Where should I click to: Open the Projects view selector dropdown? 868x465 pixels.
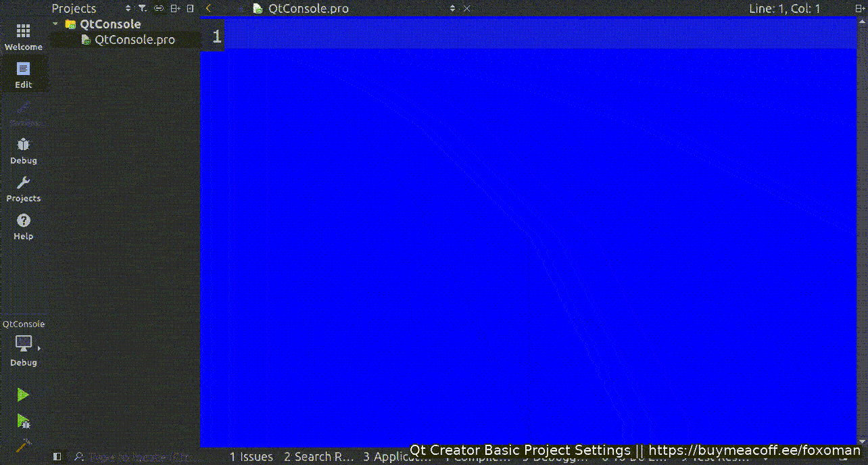click(129, 9)
